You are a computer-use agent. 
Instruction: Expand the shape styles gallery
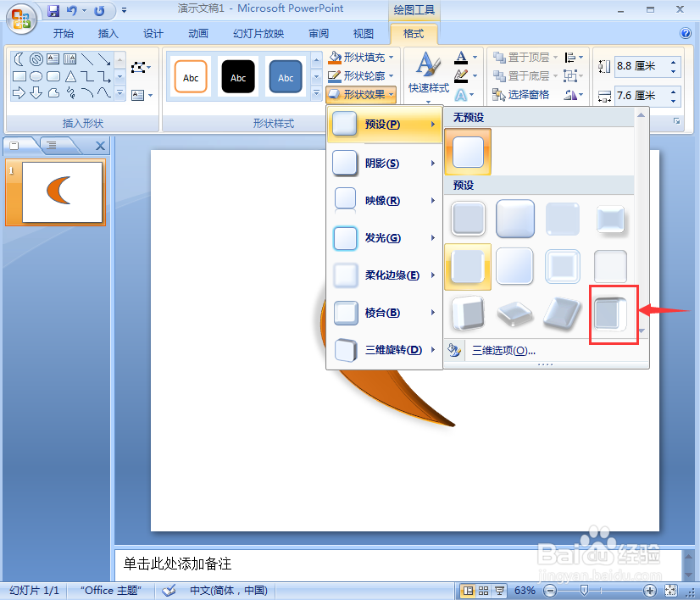tap(316, 93)
